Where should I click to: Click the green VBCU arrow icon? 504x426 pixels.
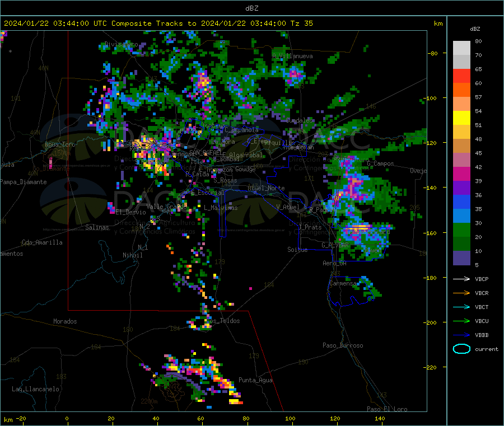[x=461, y=321]
